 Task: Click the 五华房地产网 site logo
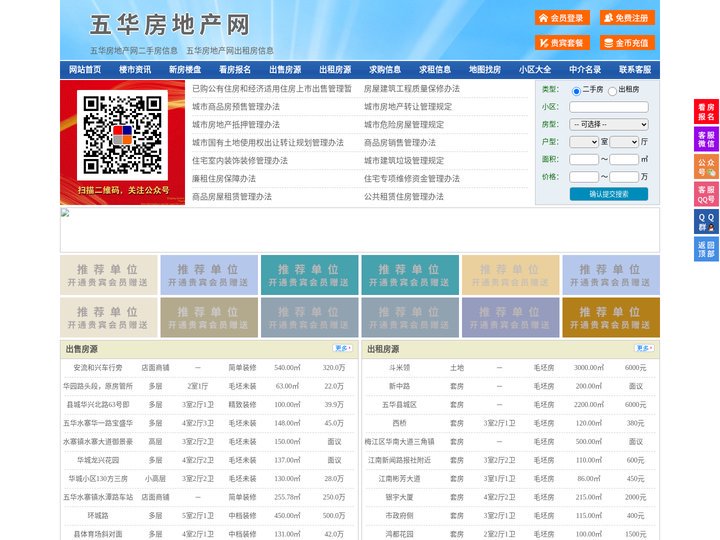[x=170, y=25]
